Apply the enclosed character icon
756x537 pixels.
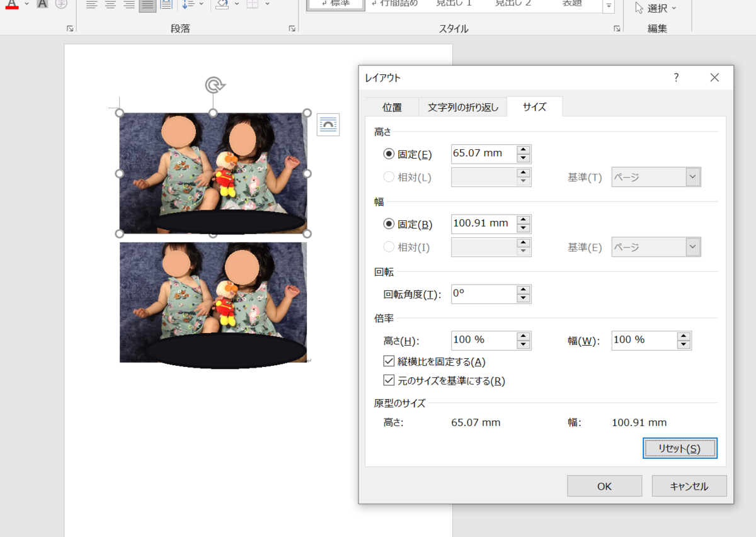click(x=61, y=4)
